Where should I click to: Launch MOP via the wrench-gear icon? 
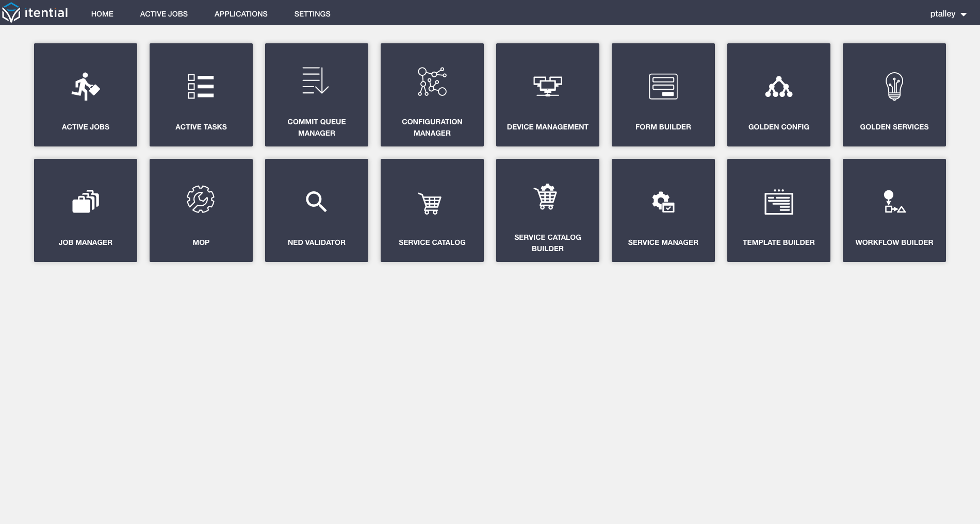pos(201,199)
